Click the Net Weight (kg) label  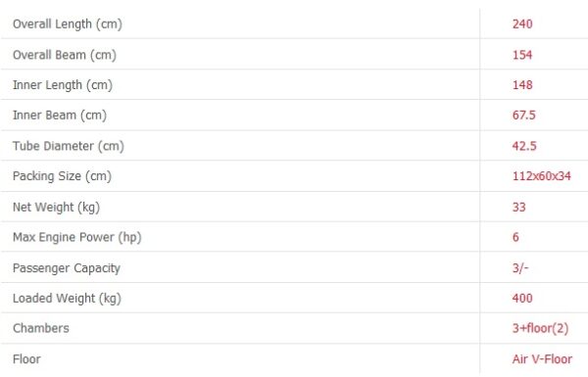tap(56, 208)
